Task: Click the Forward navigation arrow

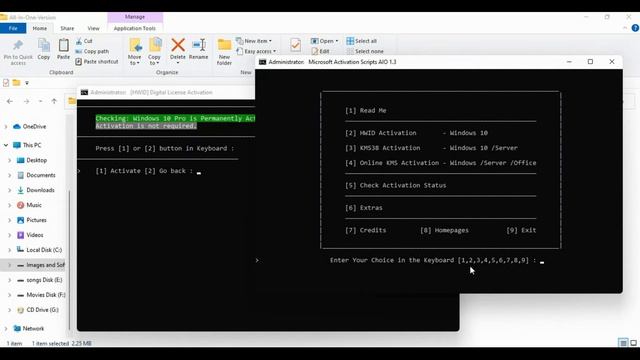Action: tap(26, 101)
